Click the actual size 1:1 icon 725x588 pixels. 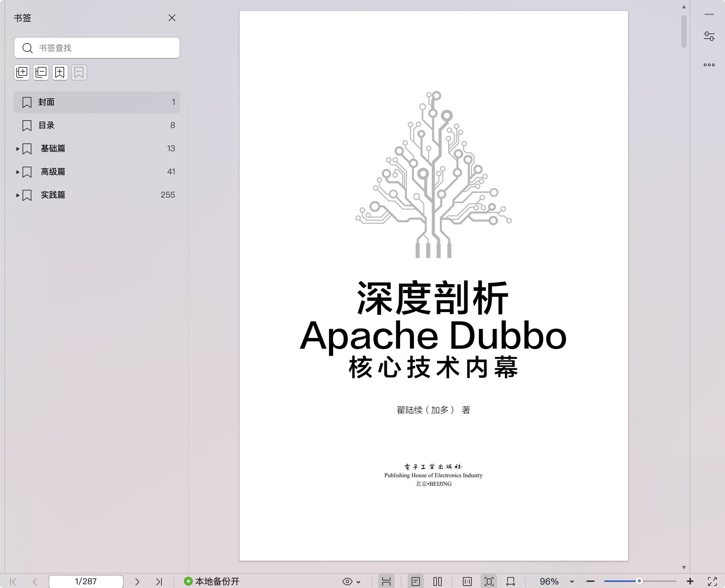[x=467, y=582]
